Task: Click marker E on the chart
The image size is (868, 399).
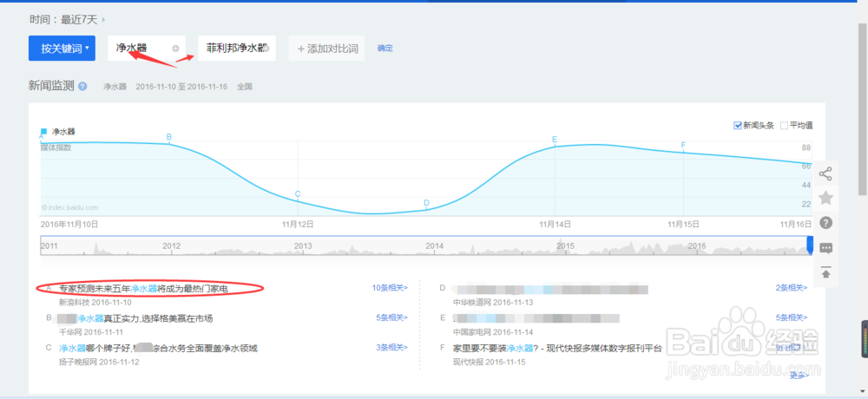Action: [x=555, y=140]
